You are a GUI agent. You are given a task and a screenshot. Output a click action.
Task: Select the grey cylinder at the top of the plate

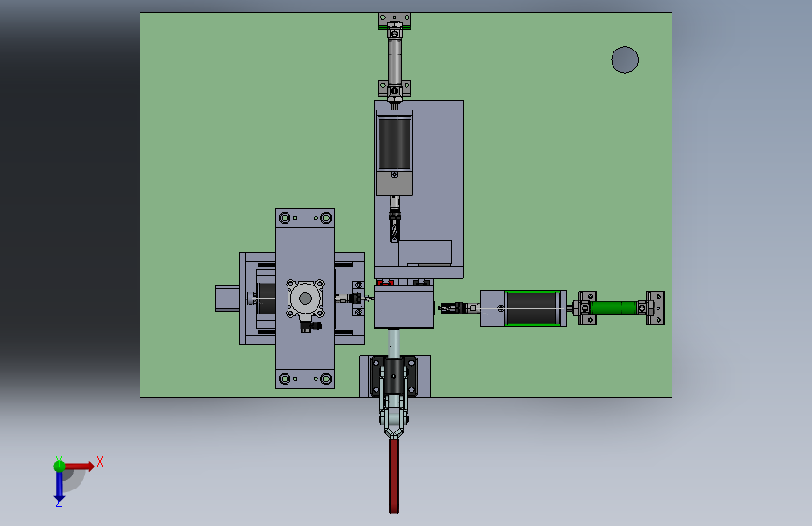pos(394,61)
